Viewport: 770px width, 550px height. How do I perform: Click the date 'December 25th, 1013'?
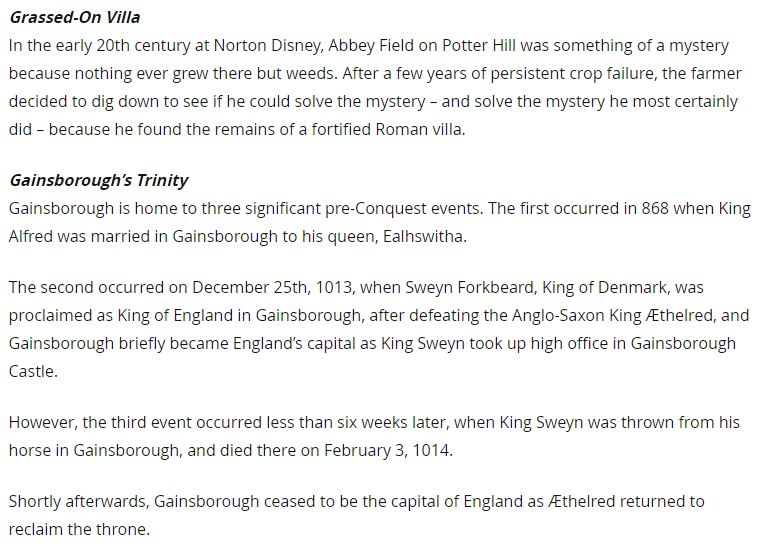click(x=272, y=287)
